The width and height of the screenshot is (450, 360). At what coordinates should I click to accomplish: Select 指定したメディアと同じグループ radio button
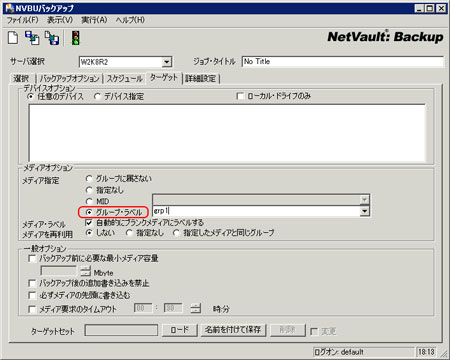tap(176, 233)
